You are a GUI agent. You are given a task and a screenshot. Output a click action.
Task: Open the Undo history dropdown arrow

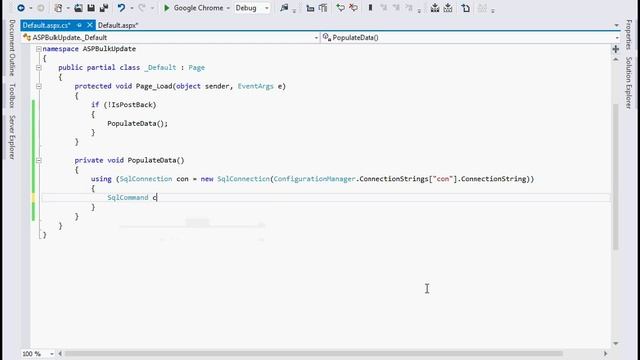pos(131,8)
